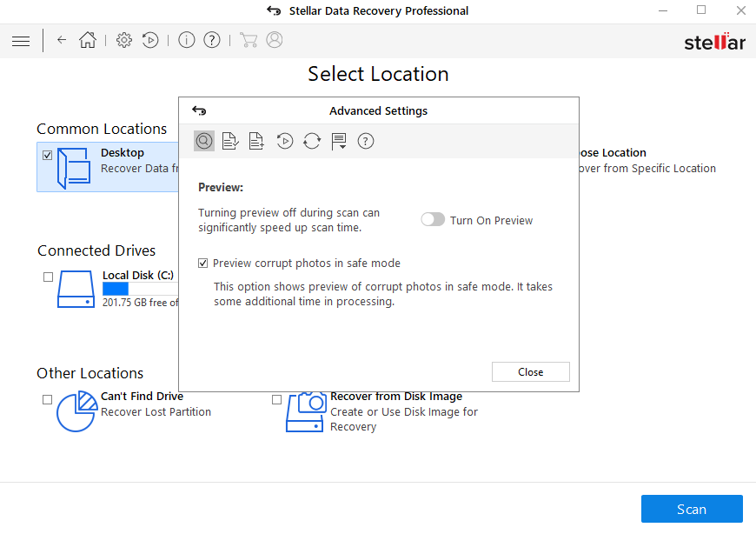The height and width of the screenshot is (534, 756).
Task: Close the Advanced Settings dialog with Close button
Action: click(x=530, y=372)
